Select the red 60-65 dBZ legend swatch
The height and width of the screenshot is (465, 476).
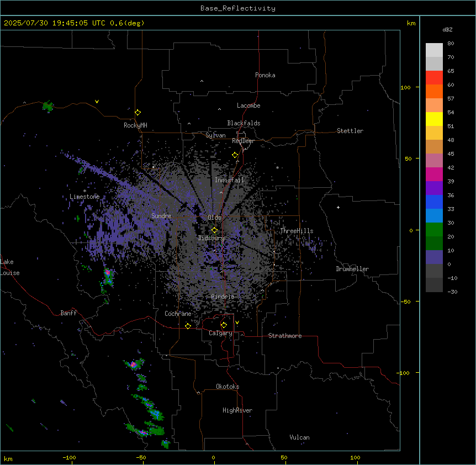[x=434, y=78]
